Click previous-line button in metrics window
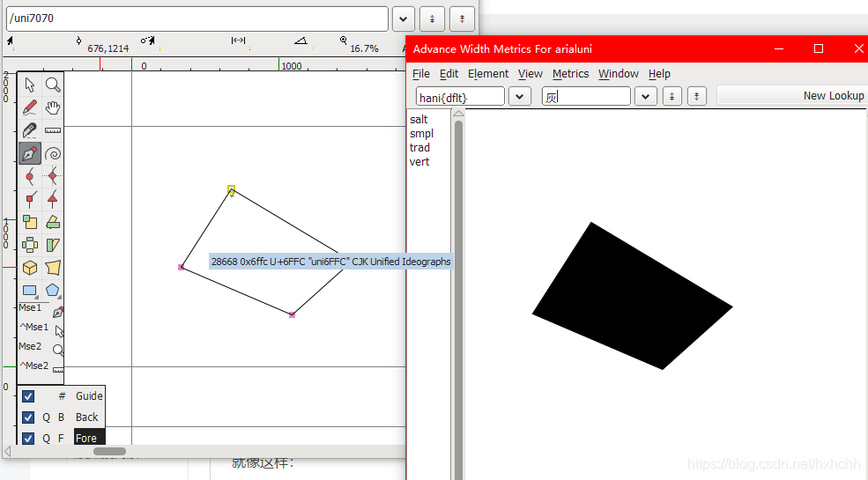The height and width of the screenshot is (480, 868). click(672, 97)
